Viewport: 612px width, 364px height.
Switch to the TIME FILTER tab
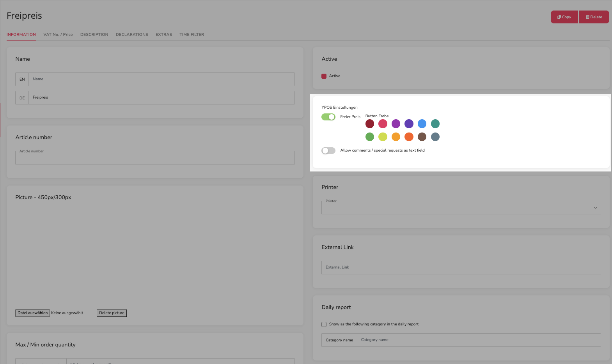pyautogui.click(x=192, y=35)
